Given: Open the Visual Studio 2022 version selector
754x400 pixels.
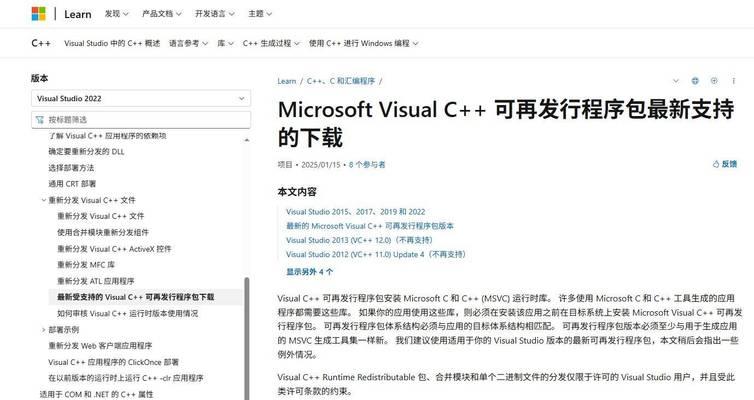Looking at the screenshot, I should (x=141, y=99).
